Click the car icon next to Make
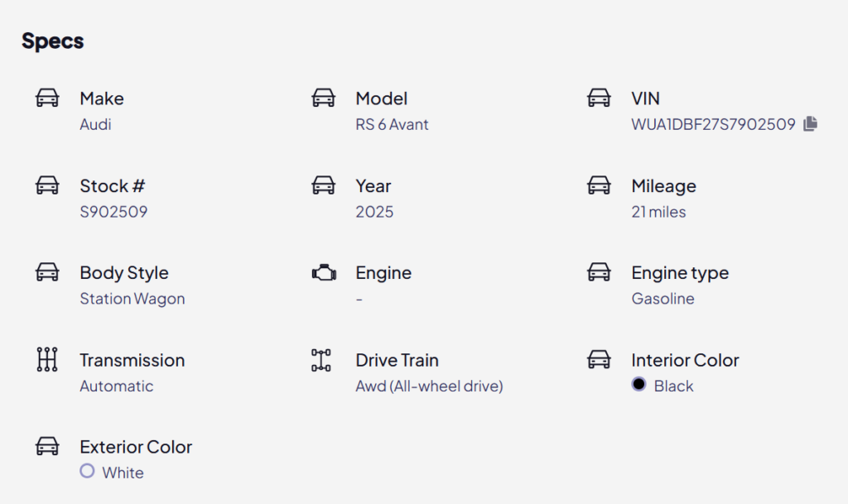The height and width of the screenshot is (504, 848). click(47, 98)
